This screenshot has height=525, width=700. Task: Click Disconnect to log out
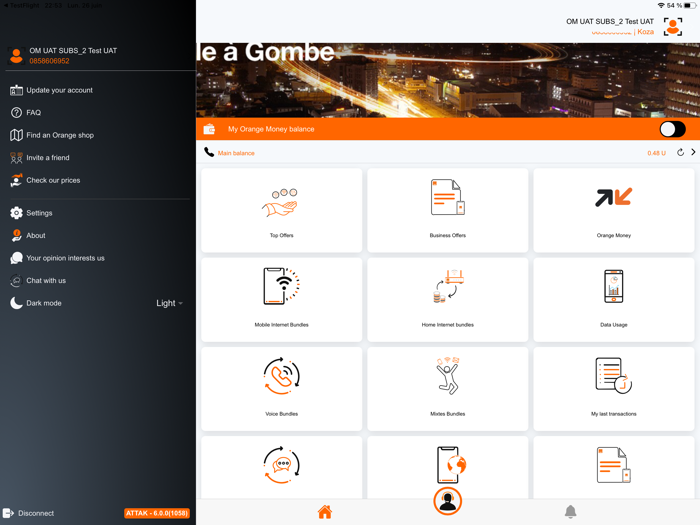[29, 513]
